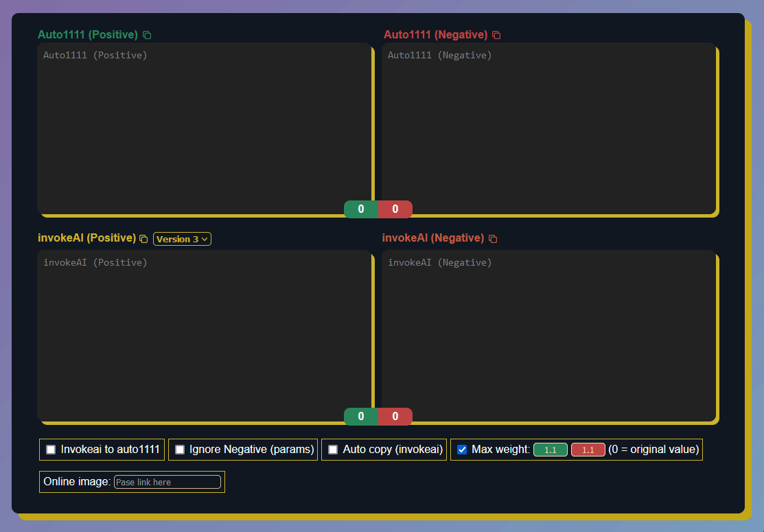Click the red Max weight value field
764x532 pixels.
(x=588, y=450)
